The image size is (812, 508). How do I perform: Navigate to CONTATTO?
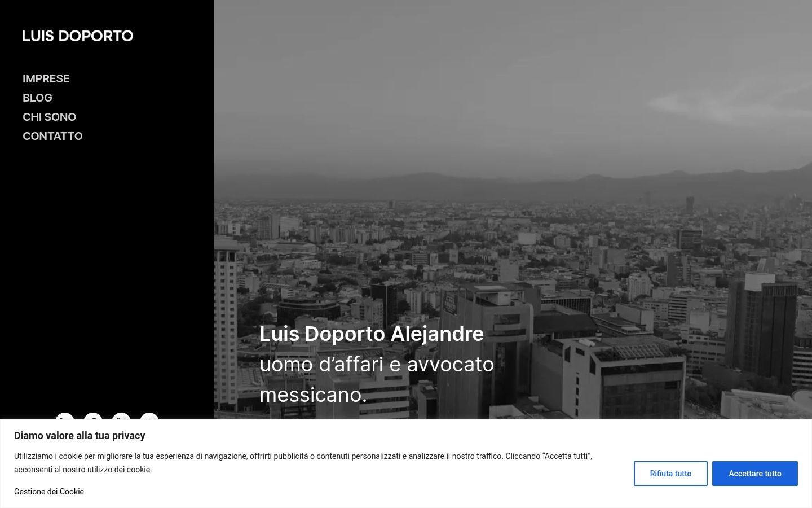[52, 136]
